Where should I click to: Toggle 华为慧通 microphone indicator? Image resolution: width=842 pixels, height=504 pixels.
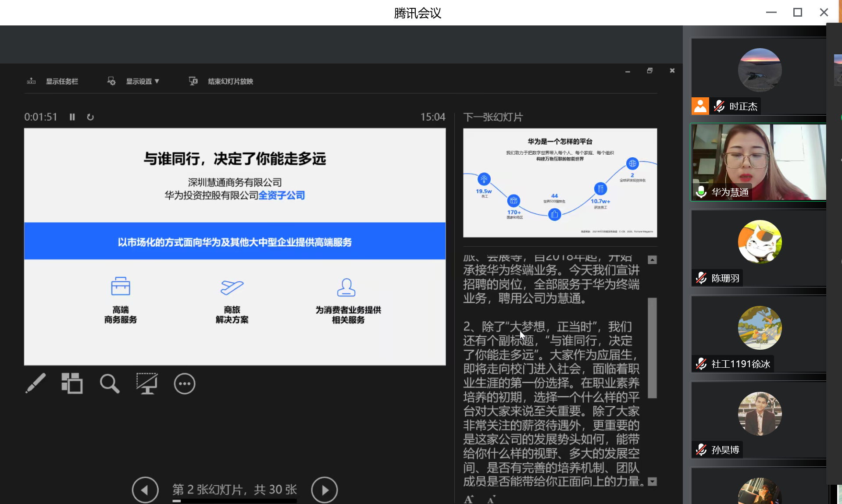coord(701,192)
